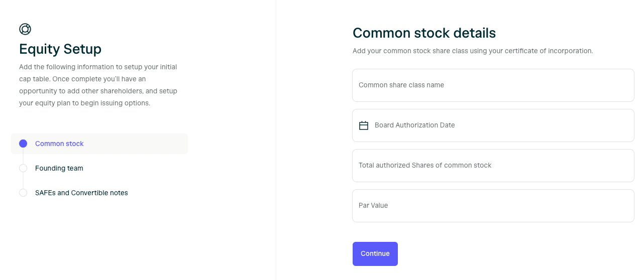The image size is (644, 280).
Task: Click the circular app logo icon
Action: click(x=25, y=29)
